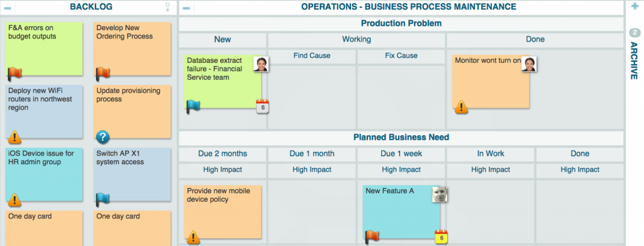644x246 pixels.
Task: Click the warning triangle on Deploy new WiFi routers card
Action: point(15,137)
